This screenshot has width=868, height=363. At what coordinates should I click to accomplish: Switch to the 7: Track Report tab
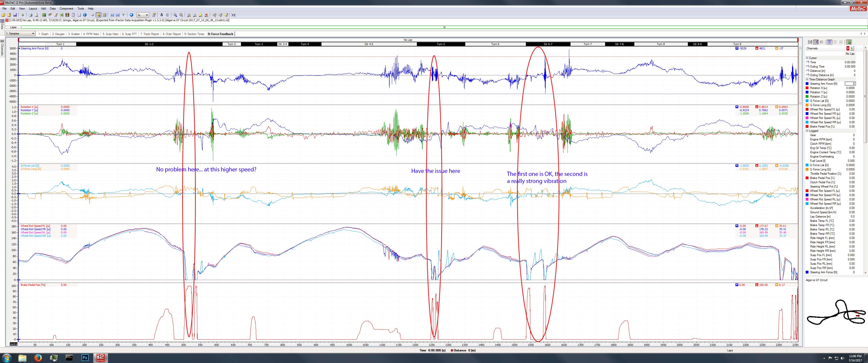pos(150,34)
